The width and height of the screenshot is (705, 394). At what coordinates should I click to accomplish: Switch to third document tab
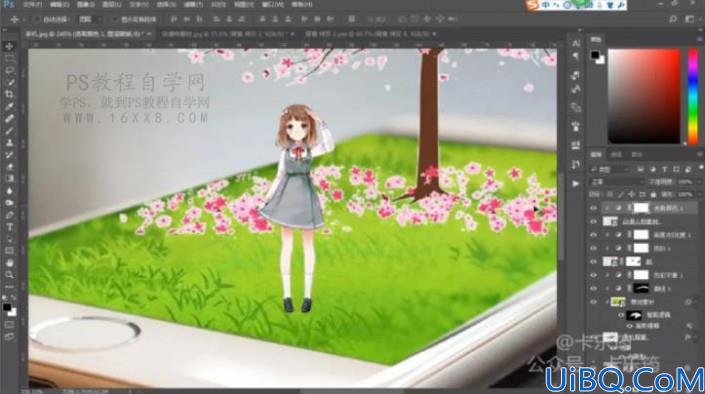pyautogui.click(x=370, y=34)
